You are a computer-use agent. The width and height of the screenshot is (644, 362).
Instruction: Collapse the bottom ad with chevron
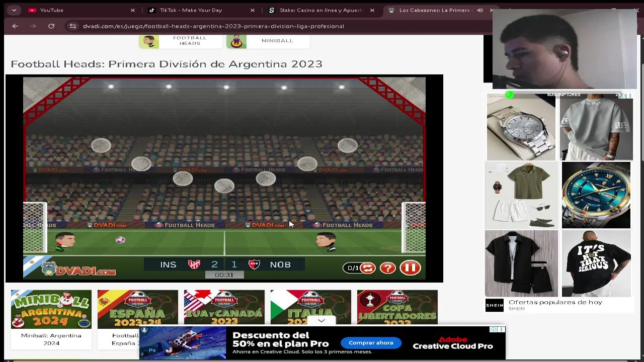[x=321, y=321]
